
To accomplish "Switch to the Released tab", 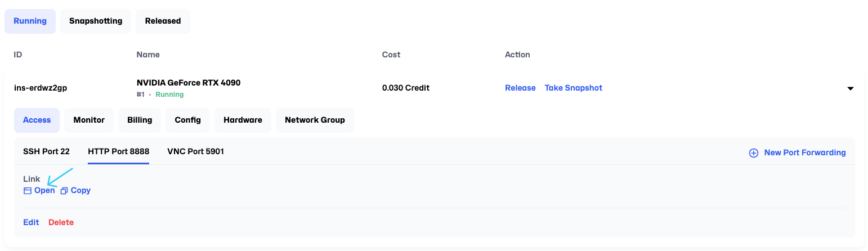I will [x=163, y=21].
